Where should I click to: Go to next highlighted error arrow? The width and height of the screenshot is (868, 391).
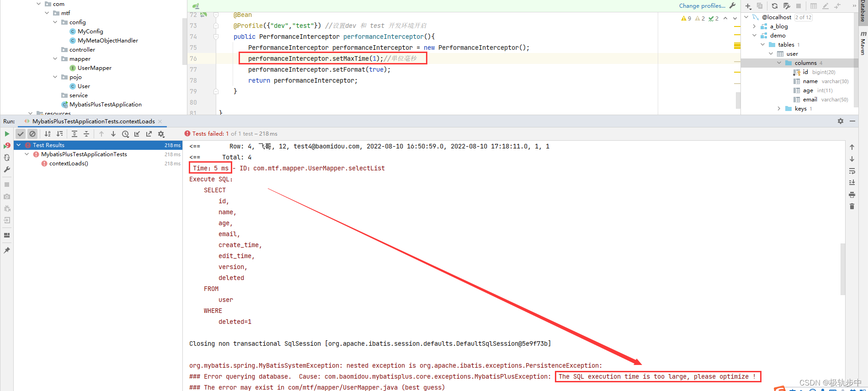click(x=735, y=18)
